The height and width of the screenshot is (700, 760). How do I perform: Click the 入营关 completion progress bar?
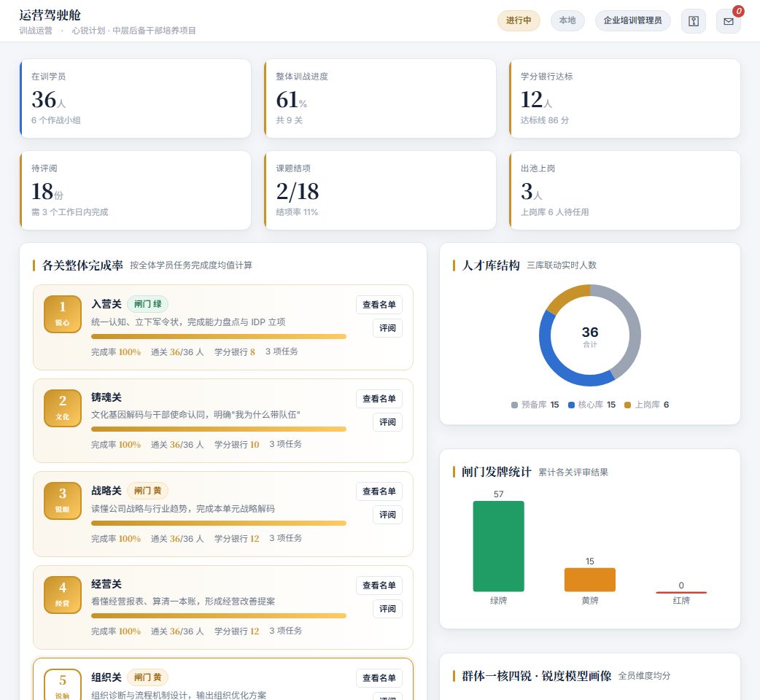click(219, 336)
